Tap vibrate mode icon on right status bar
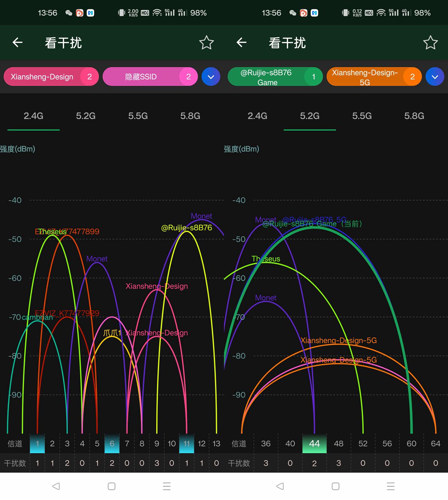 [x=346, y=13]
